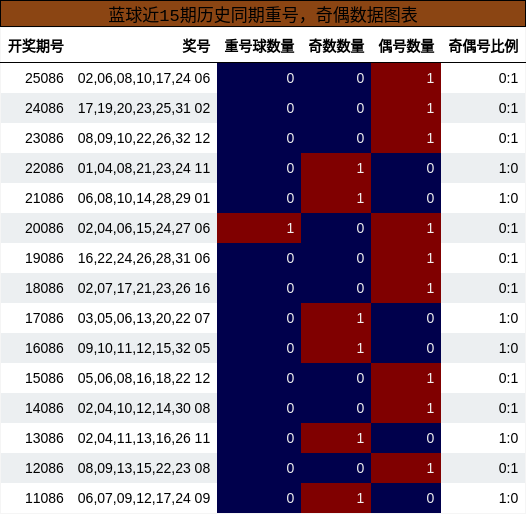
Task: Select winning numbers 09,10,11,12,15,32 05
Action: pos(144,348)
